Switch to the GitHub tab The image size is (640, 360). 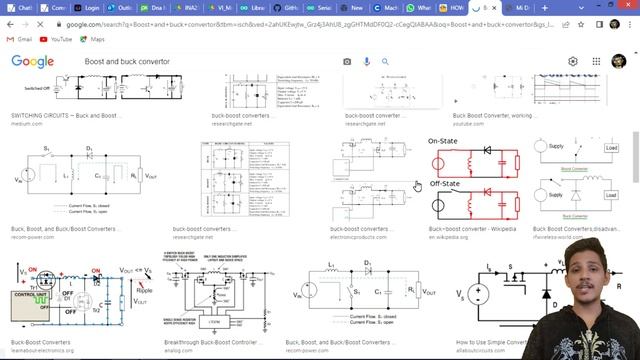pyautogui.click(x=286, y=8)
